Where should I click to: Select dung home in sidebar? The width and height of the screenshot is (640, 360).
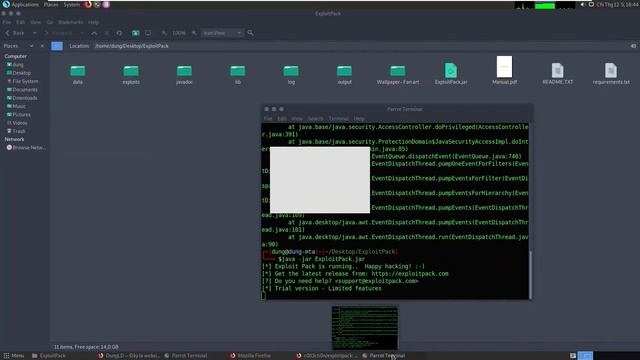pyautogui.click(x=16, y=64)
